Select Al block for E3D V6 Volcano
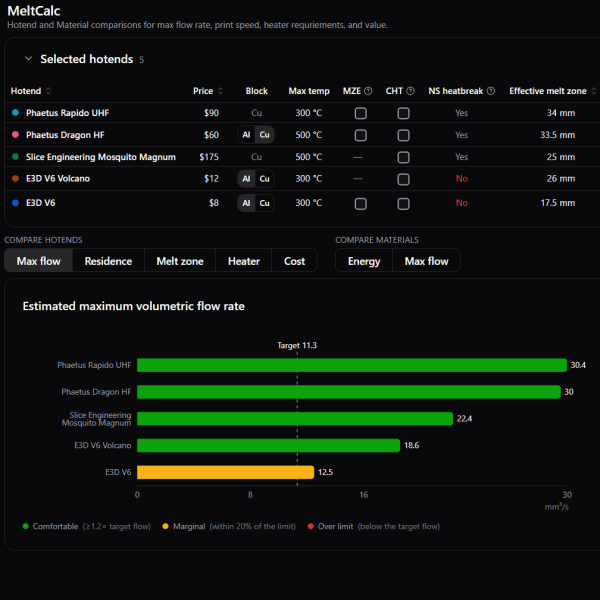 [246, 179]
